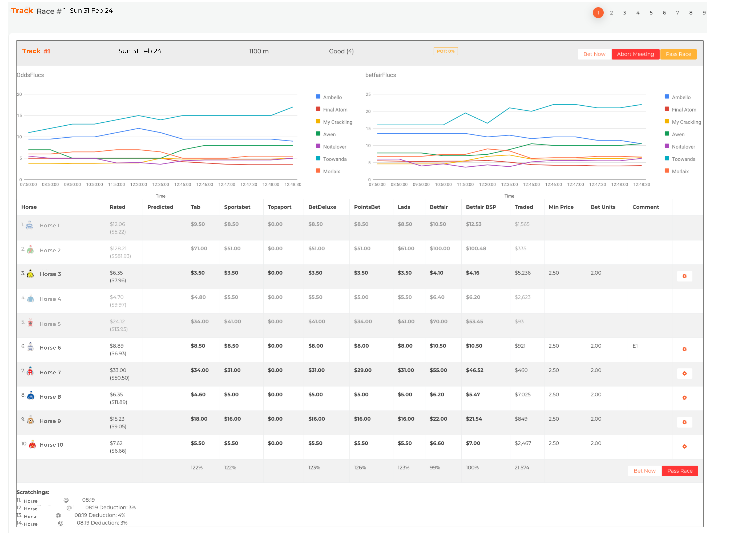756x535 pixels.
Task: Click the orange Pass Race button
Action: click(678, 54)
